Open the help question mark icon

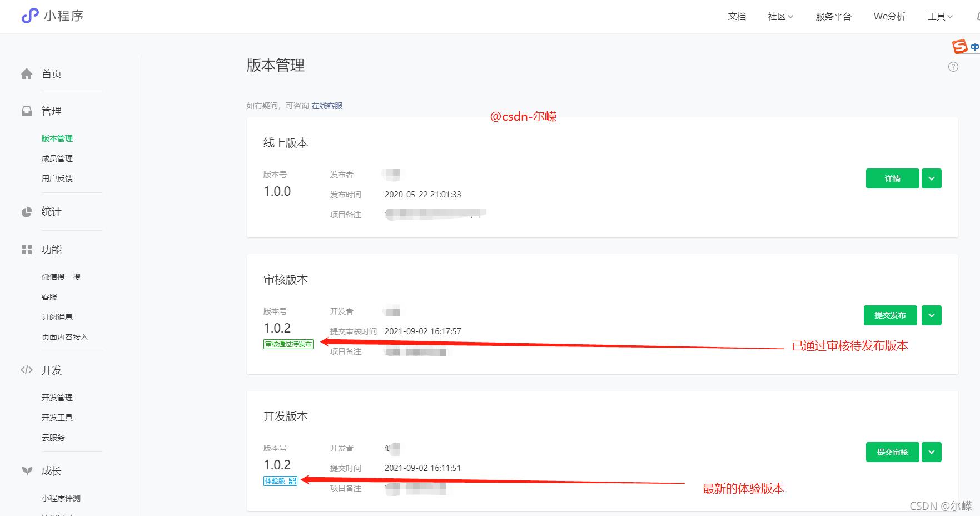pyautogui.click(x=953, y=67)
